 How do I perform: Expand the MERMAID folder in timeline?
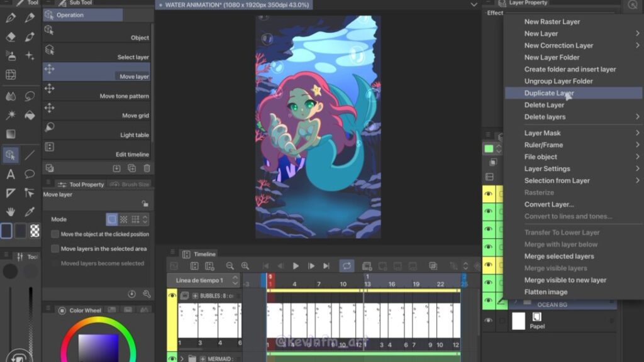tap(182, 359)
